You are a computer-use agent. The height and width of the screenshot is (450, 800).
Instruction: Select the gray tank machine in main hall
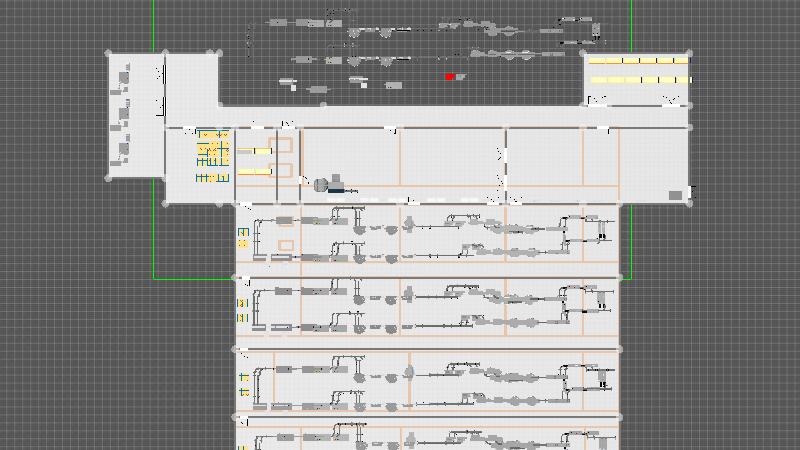(322, 185)
